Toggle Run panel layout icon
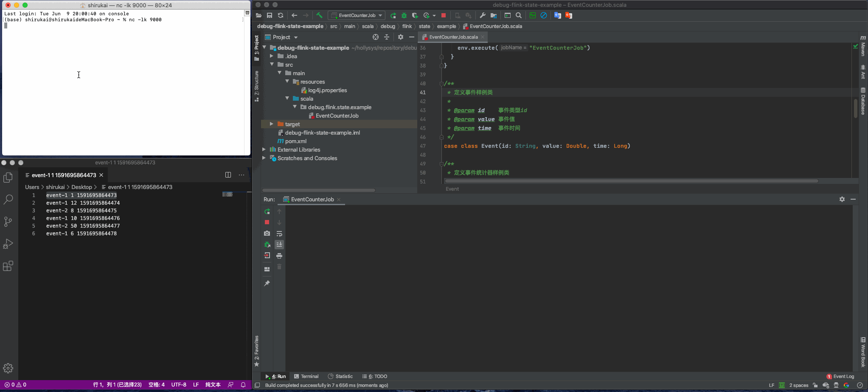This screenshot has height=392, width=868. click(267, 269)
